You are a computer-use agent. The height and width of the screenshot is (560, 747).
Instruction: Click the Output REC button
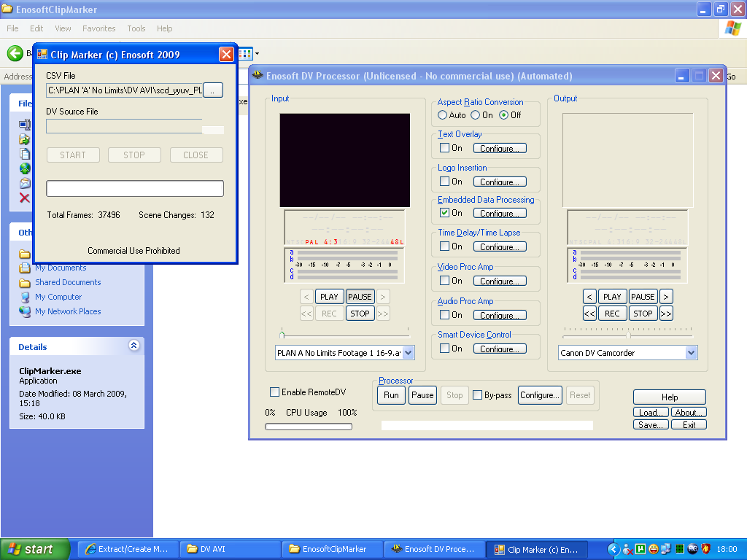[x=612, y=314]
